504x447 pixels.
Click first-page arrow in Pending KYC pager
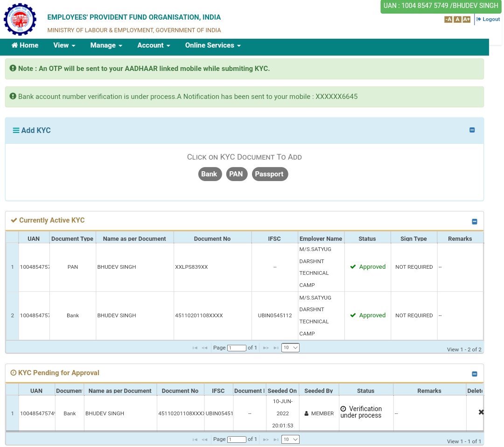click(x=195, y=440)
